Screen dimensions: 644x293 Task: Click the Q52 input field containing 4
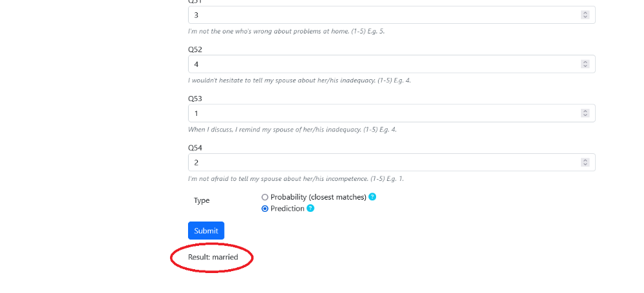(x=392, y=64)
